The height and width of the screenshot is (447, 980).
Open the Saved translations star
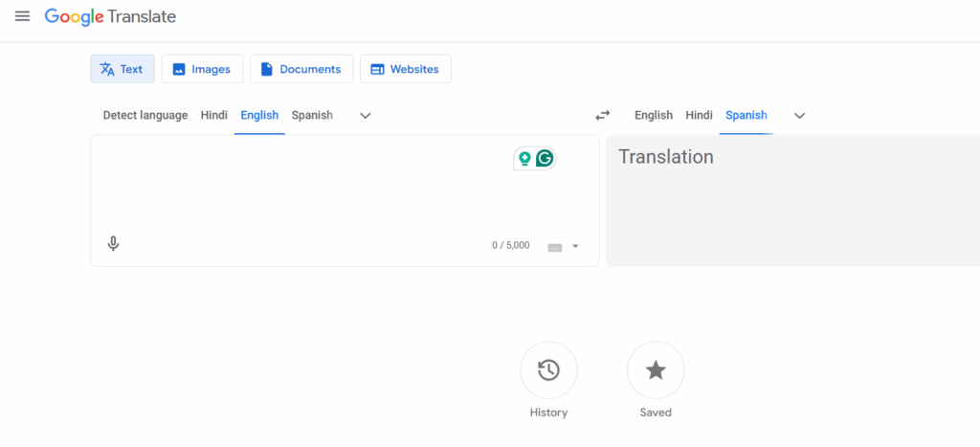656,370
